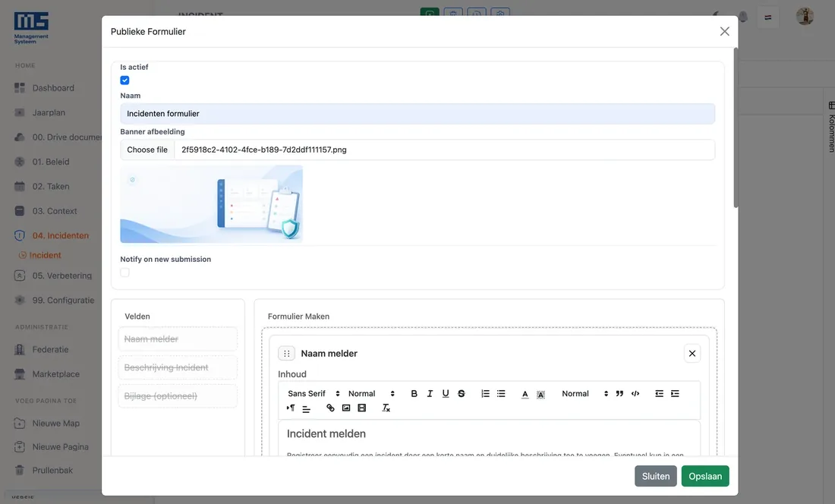Open Marketplace in the sidebar
Image resolution: width=835 pixels, height=504 pixels.
55,374
